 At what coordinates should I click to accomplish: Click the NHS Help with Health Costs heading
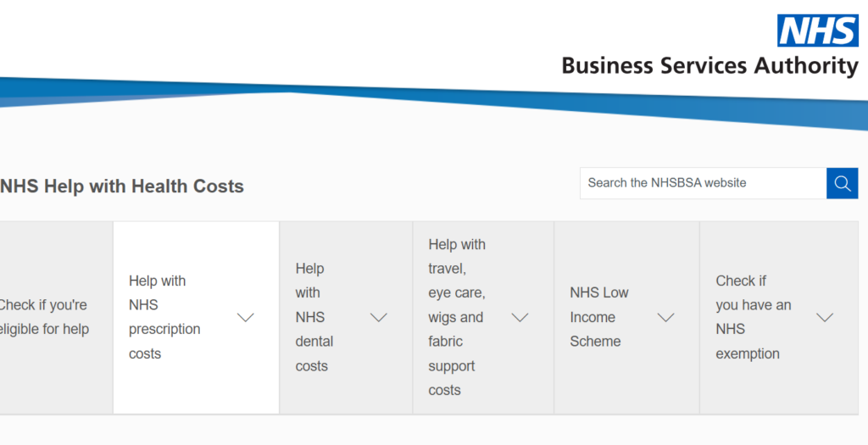(122, 186)
